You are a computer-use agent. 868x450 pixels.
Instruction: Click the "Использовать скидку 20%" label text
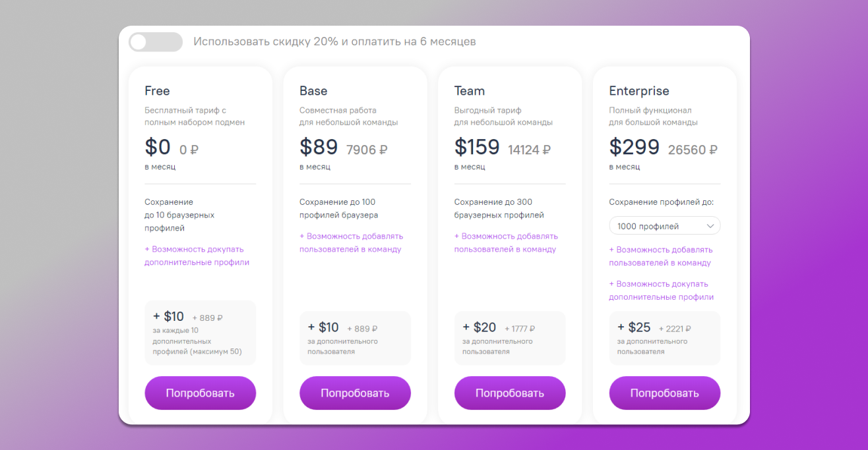(x=334, y=42)
